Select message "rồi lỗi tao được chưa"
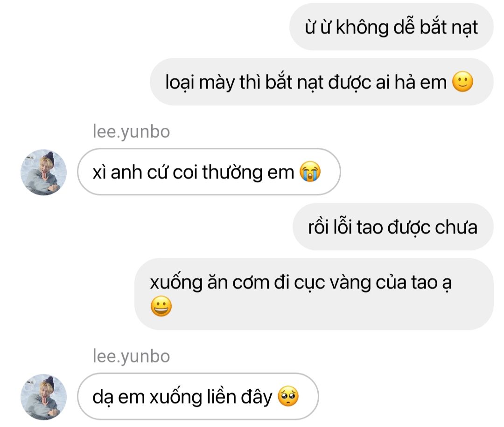504x427 pixels. (x=393, y=227)
